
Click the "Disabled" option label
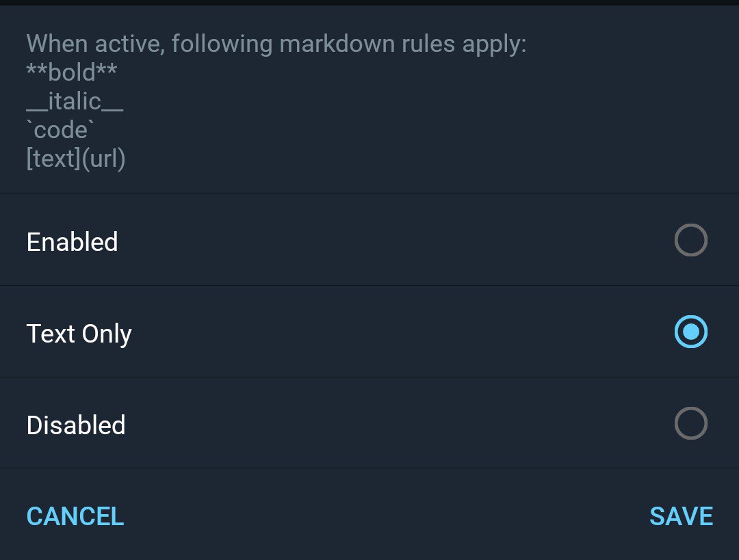(76, 425)
